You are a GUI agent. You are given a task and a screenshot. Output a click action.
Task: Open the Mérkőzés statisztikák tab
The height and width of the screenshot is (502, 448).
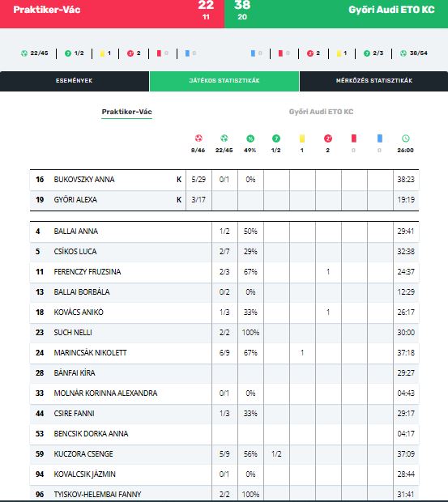click(x=373, y=81)
